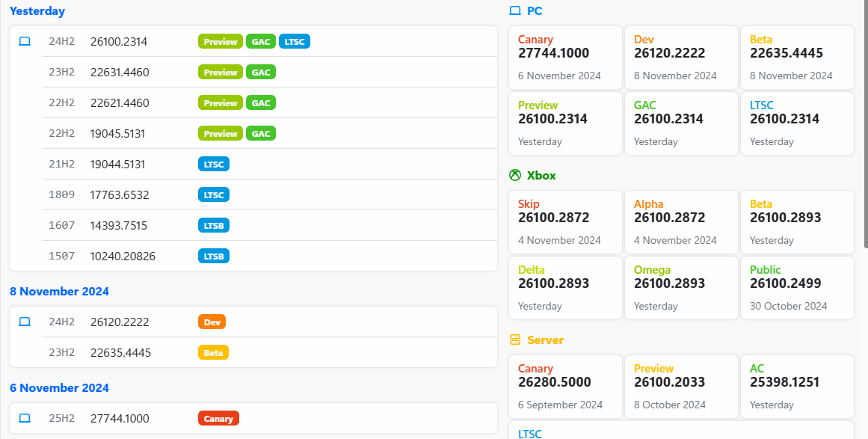Viewport: 868px width, 439px height.
Task: Click build number 22635.4445 in the 8 November list
Action: click(x=120, y=353)
